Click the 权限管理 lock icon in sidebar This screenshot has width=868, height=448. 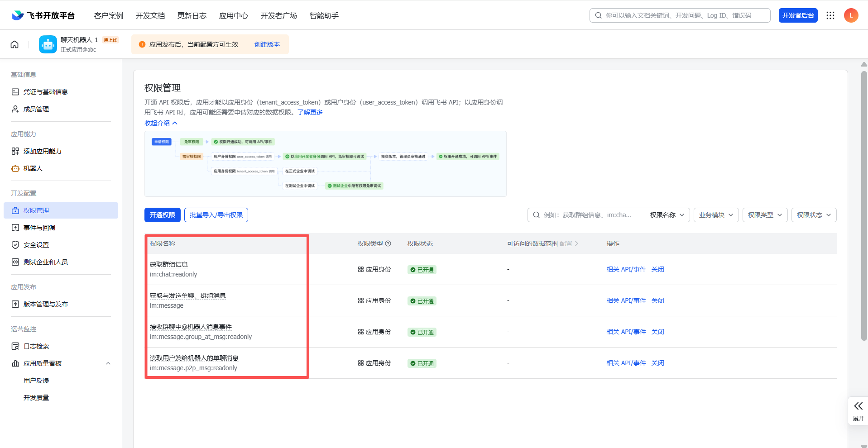[15, 210]
